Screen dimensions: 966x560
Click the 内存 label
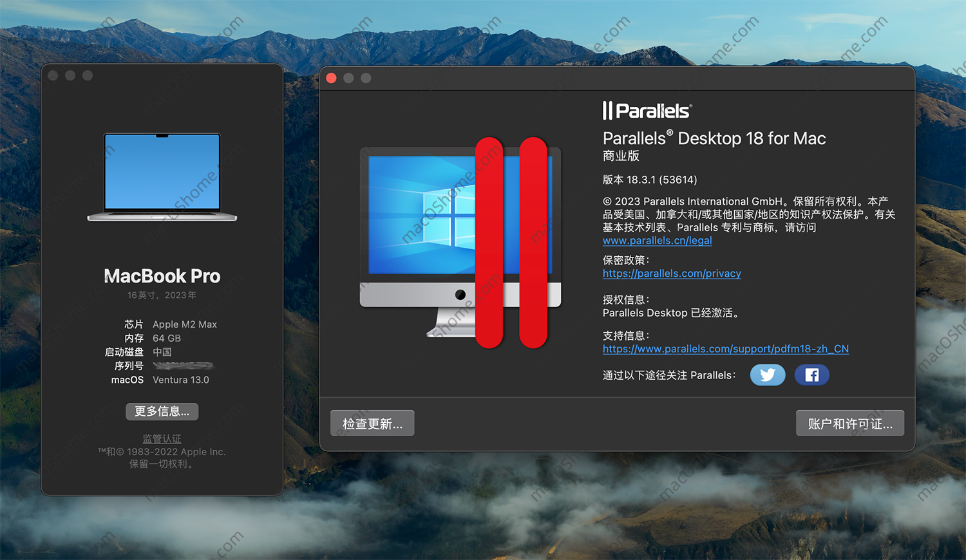tap(134, 338)
